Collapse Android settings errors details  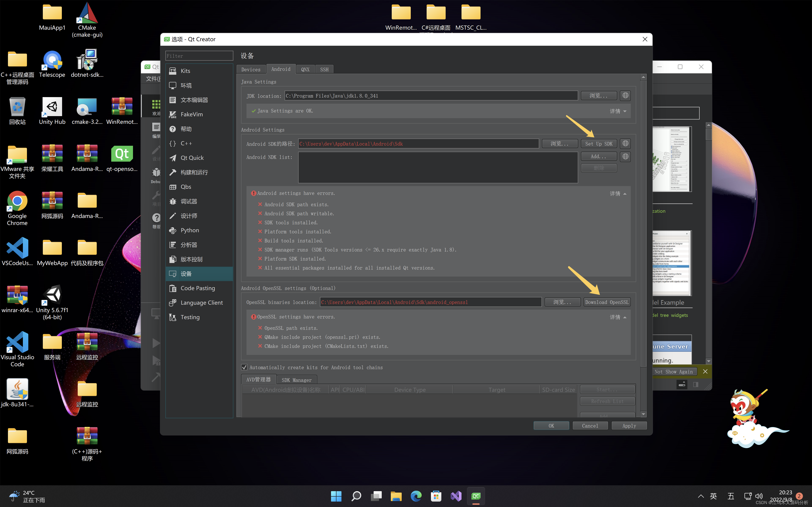(x=618, y=194)
